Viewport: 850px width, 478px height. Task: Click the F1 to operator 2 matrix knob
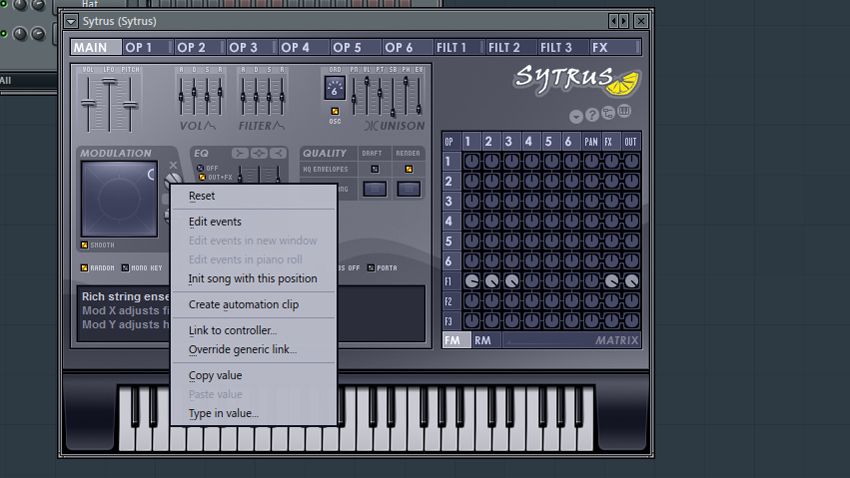click(x=492, y=281)
